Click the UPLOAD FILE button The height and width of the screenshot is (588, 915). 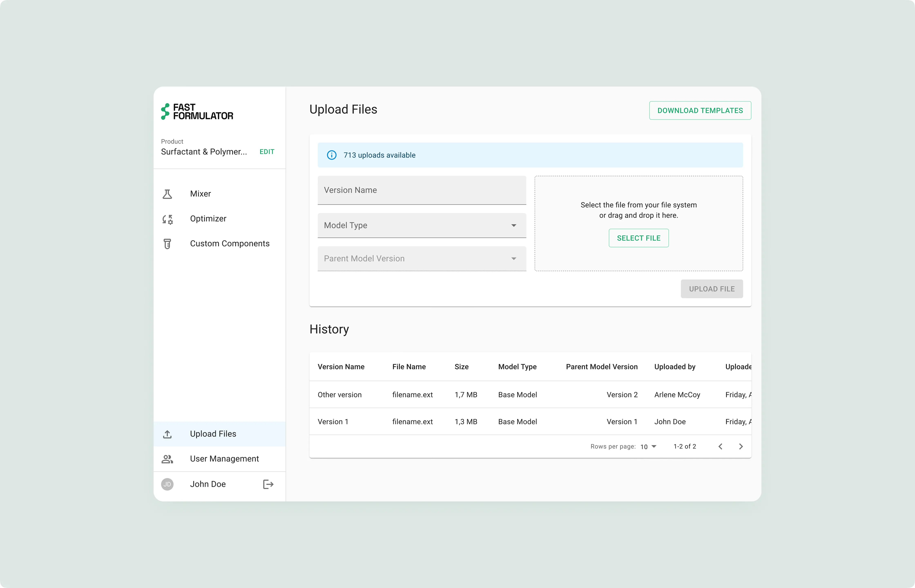click(711, 289)
